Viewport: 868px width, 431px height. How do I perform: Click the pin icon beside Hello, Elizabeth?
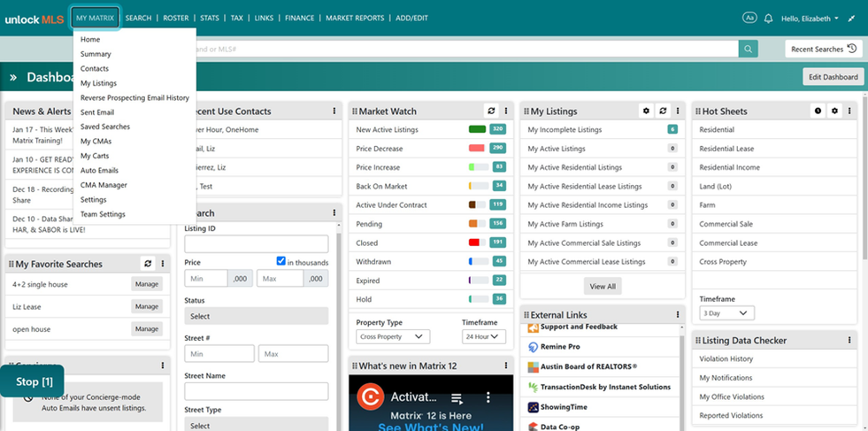(x=851, y=19)
